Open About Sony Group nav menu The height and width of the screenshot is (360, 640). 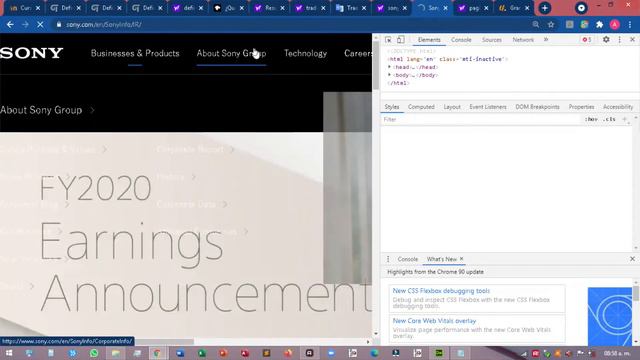tap(231, 53)
